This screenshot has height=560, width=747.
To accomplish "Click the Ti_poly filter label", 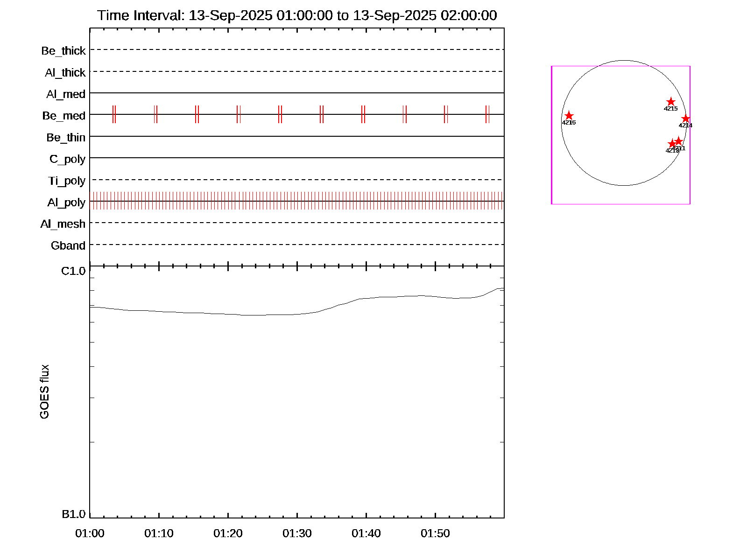I will [66, 181].
